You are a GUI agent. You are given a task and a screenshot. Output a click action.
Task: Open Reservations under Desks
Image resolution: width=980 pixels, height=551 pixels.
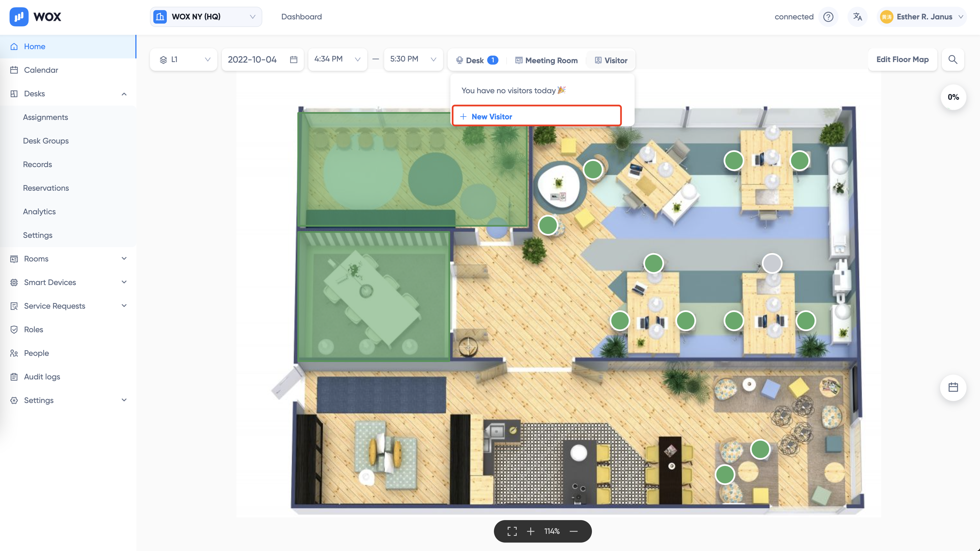(46, 188)
